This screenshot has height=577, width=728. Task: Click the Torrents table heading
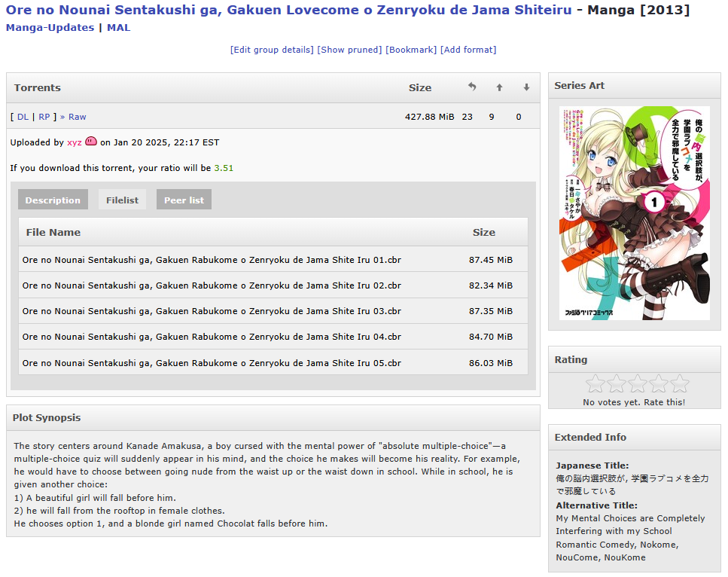(x=38, y=88)
